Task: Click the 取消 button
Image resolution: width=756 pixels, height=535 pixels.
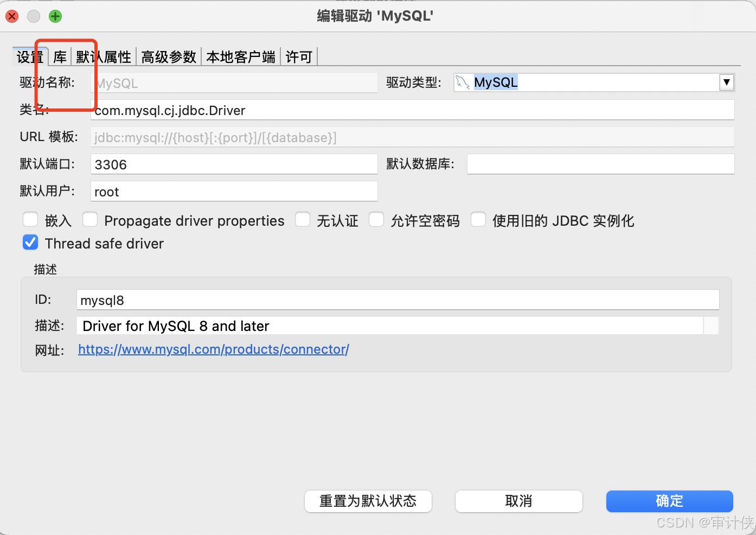Action: pos(519,501)
